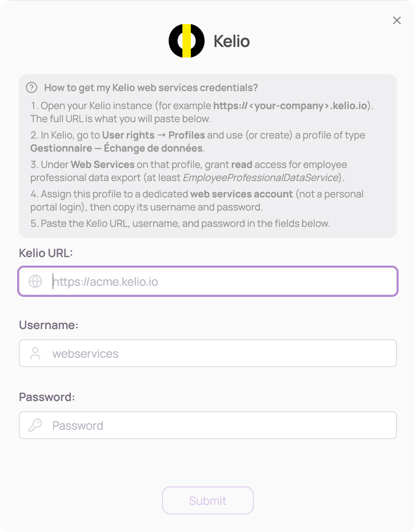Click the key icon in Password field
Viewport: 415px width, 532px height.
tap(35, 425)
